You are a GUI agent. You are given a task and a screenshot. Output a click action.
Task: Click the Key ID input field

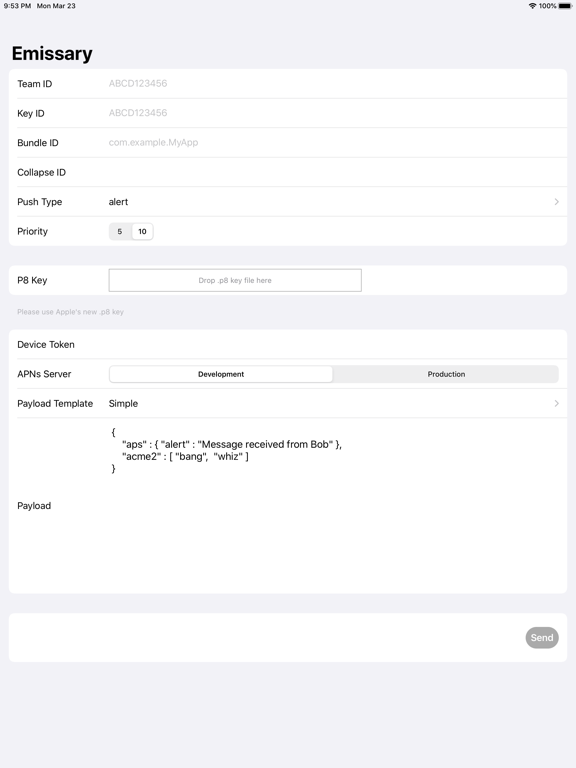click(333, 113)
